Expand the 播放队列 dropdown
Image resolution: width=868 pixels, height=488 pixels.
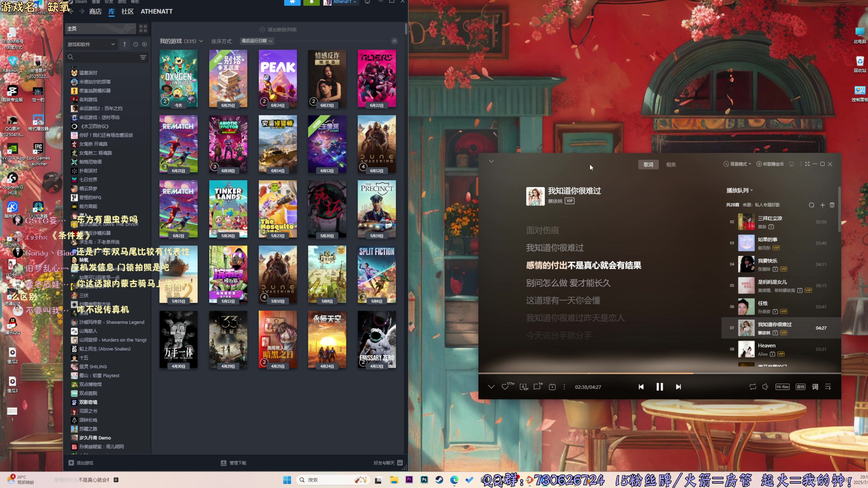(x=739, y=190)
